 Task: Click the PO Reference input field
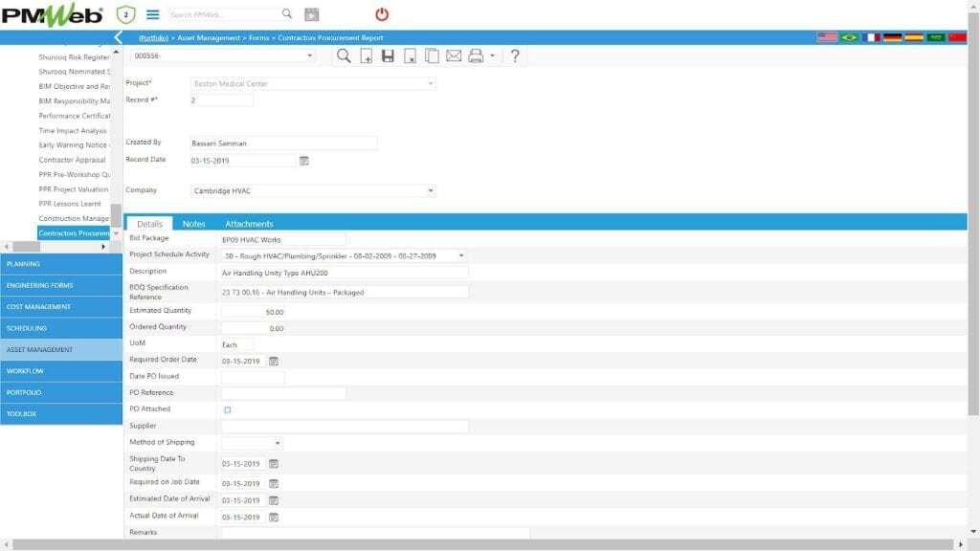(283, 392)
